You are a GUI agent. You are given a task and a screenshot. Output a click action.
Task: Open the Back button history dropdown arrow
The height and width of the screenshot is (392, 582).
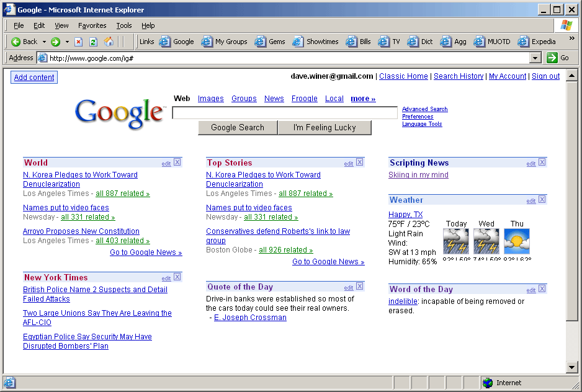point(44,42)
